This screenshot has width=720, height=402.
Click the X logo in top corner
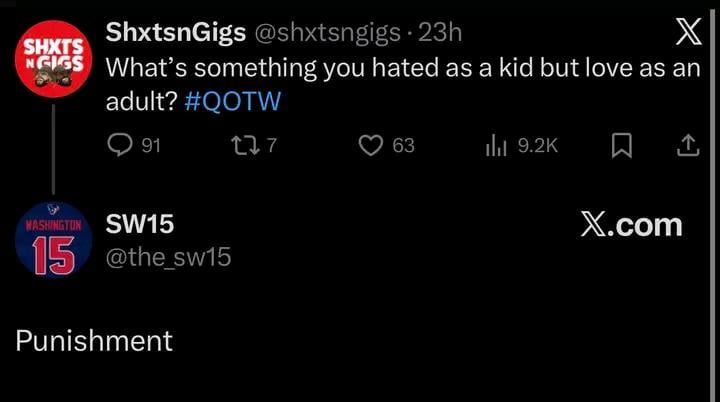click(688, 35)
